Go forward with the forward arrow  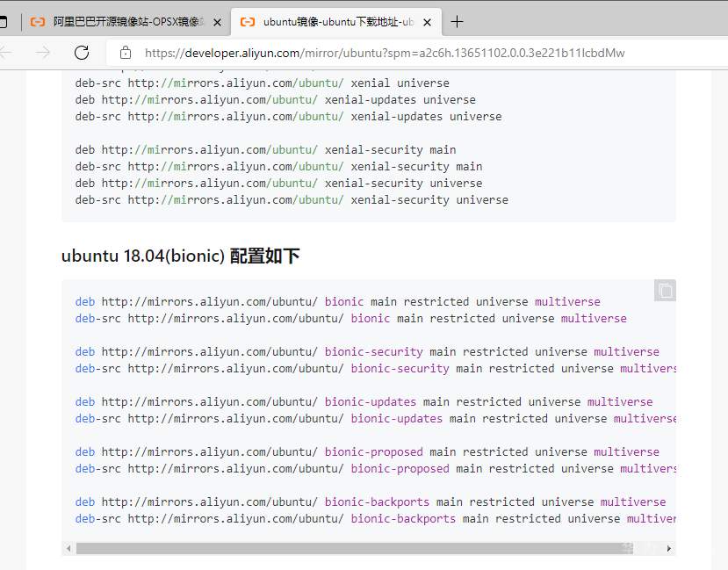(x=43, y=53)
